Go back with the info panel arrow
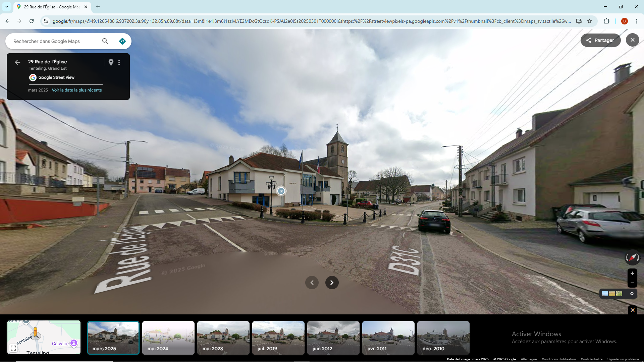This screenshot has width=644, height=362. [x=17, y=62]
